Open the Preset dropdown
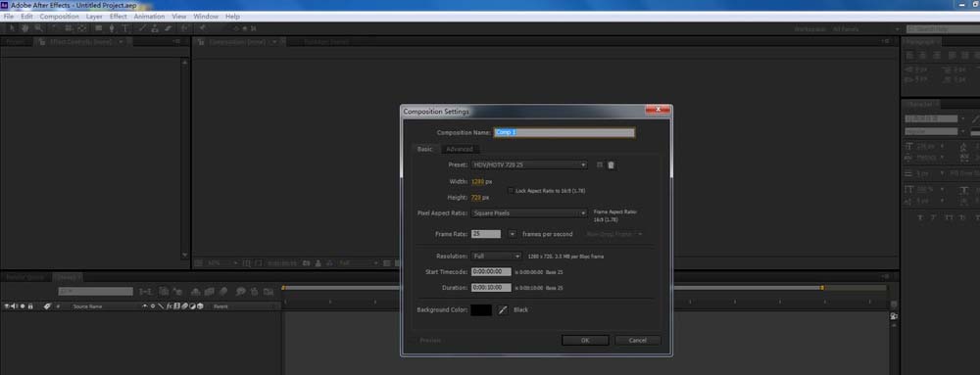Screen dimensions: 980x375 pyautogui.click(x=530, y=164)
